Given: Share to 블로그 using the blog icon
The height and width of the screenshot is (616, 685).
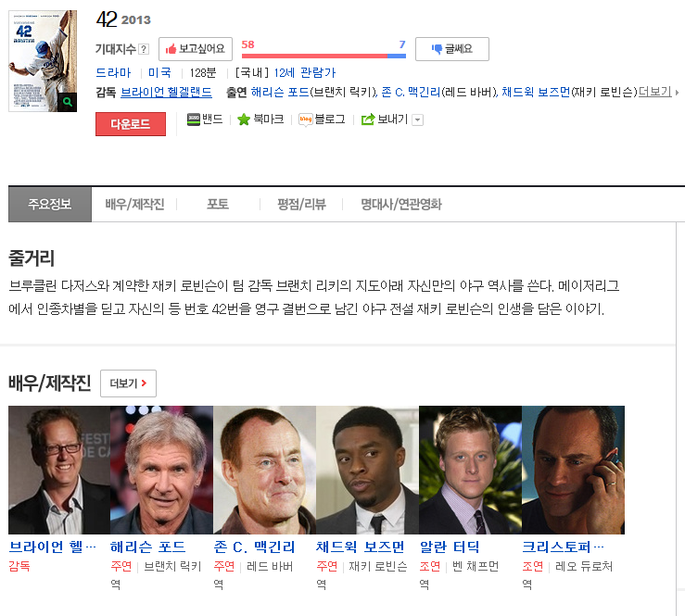Looking at the screenshot, I should 305,119.
